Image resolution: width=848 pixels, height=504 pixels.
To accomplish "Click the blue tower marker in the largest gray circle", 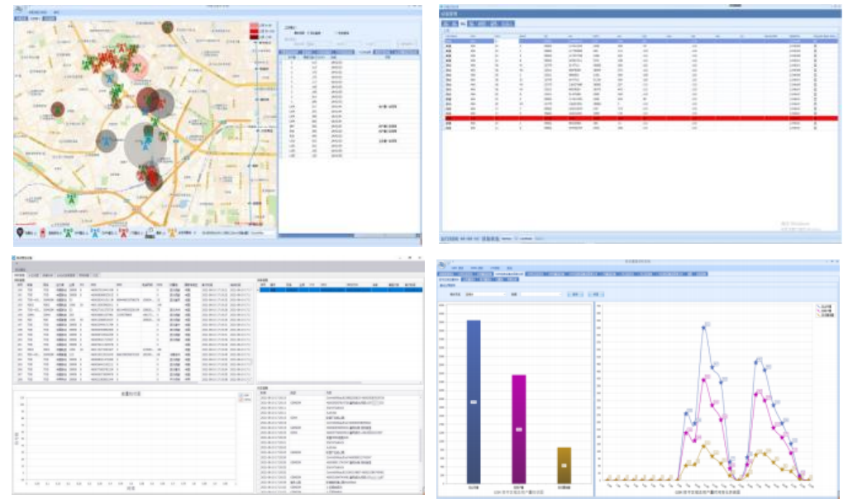I will coord(145,143).
